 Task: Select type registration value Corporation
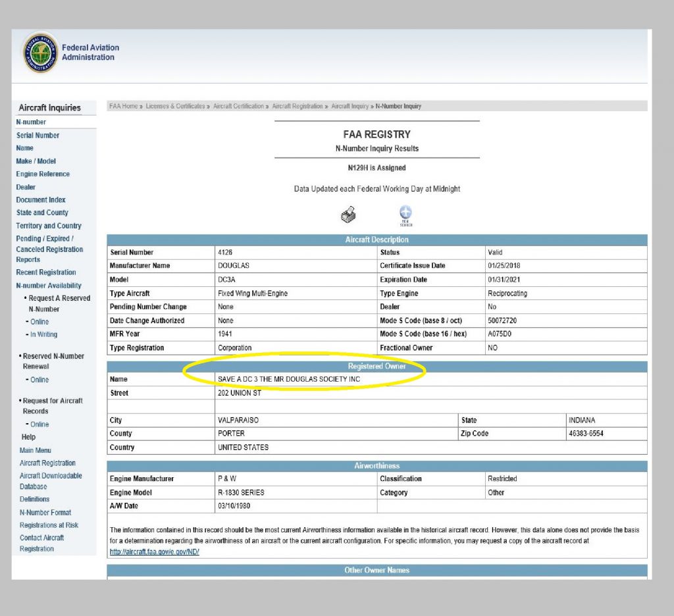coord(235,347)
